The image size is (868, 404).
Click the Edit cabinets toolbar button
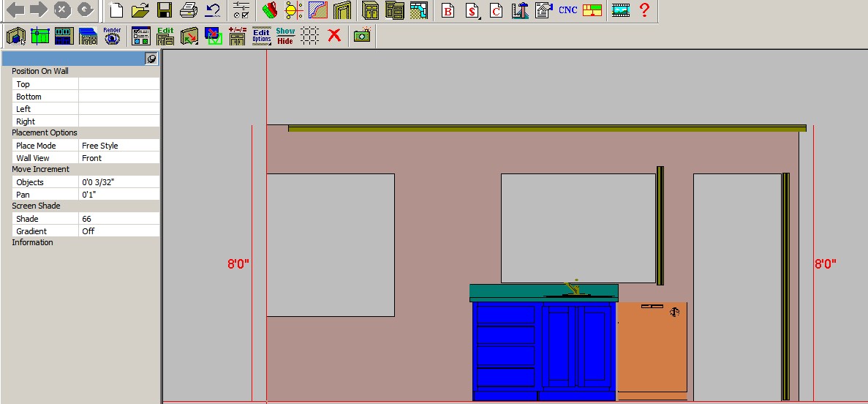click(x=165, y=35)
